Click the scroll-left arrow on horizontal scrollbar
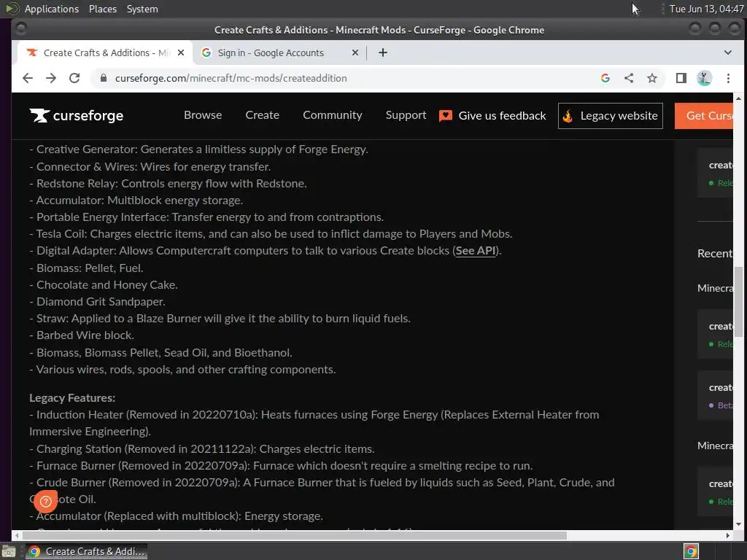 (18, 535)
